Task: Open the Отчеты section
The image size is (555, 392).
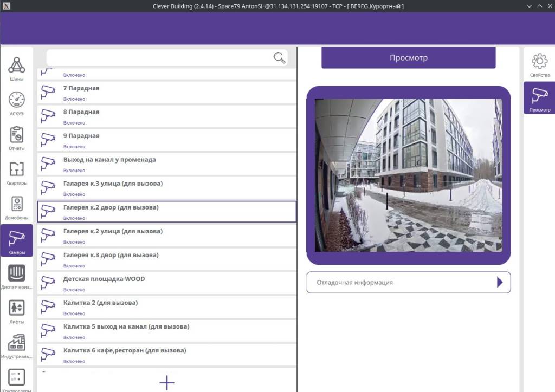Action: (17, 139)
